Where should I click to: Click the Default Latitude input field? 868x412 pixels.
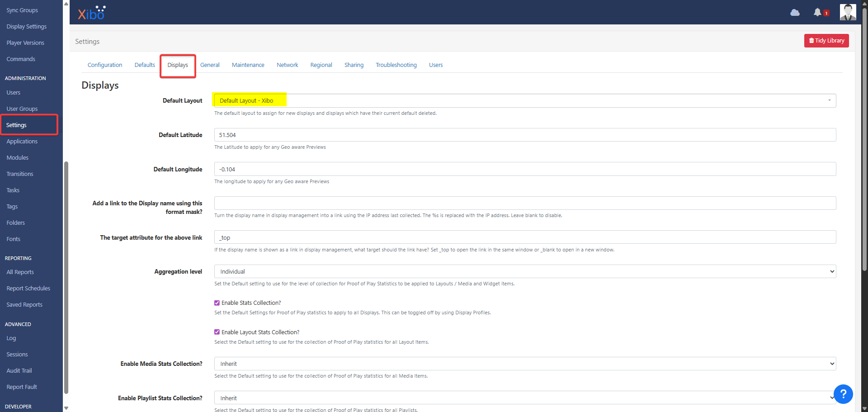(525, 135)
